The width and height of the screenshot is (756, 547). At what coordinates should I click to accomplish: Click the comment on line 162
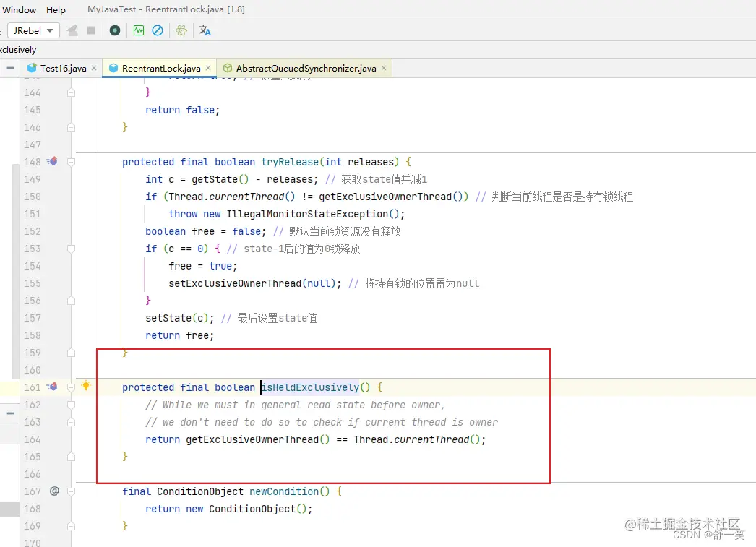295,405
